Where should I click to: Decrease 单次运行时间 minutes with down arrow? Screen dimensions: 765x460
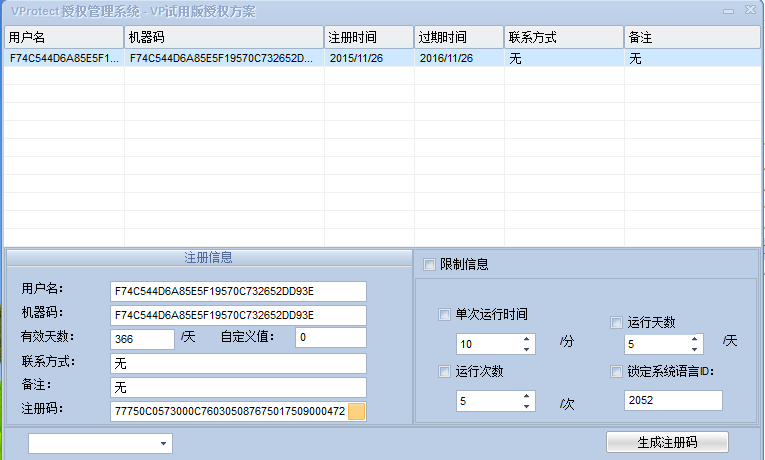(526, 349)
